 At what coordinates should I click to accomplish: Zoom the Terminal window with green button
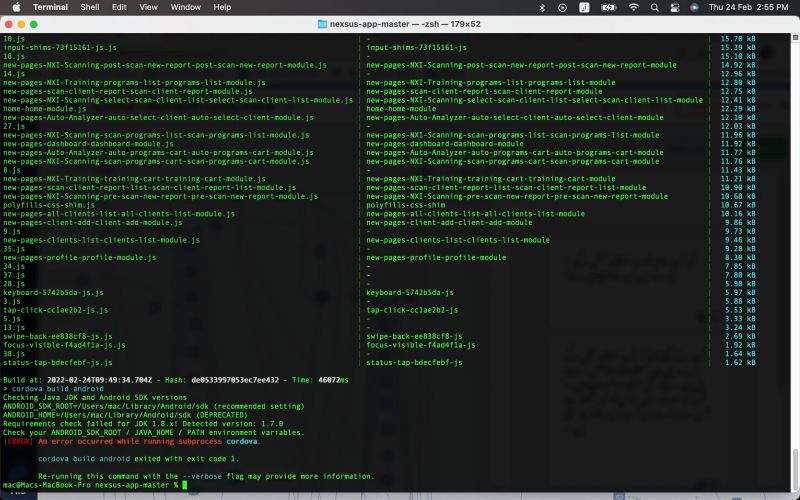pos(34,24)
